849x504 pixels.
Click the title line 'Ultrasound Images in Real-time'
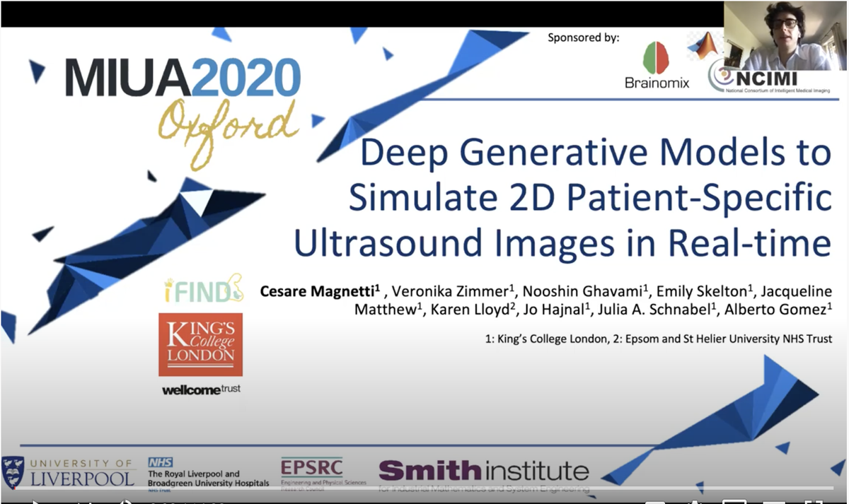(x=562, y=242)
